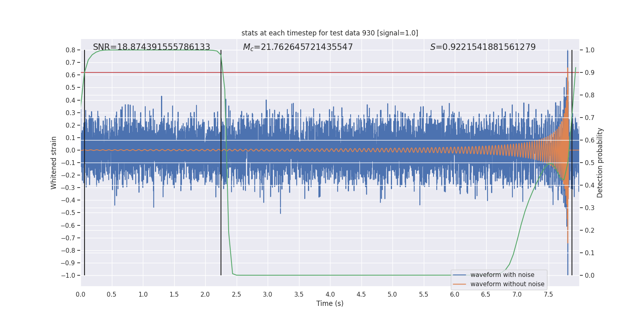Click the 0.8 tick on the Whitened strain axis

tap(70, 50)
